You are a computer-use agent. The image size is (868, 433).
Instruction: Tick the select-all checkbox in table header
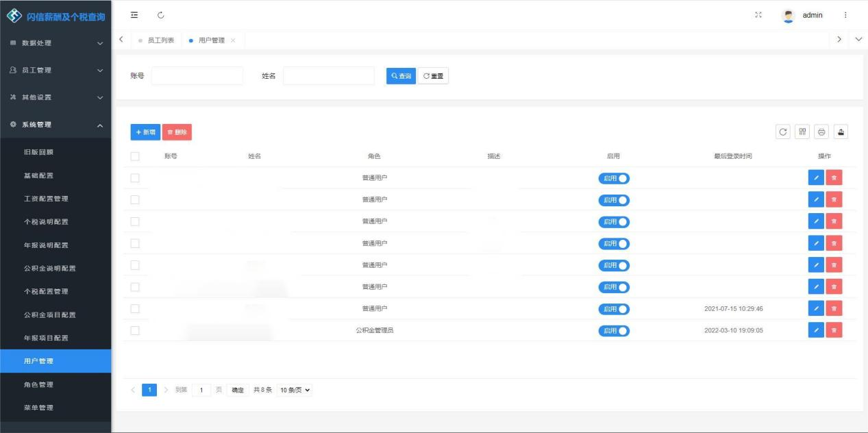pos(135,156)
